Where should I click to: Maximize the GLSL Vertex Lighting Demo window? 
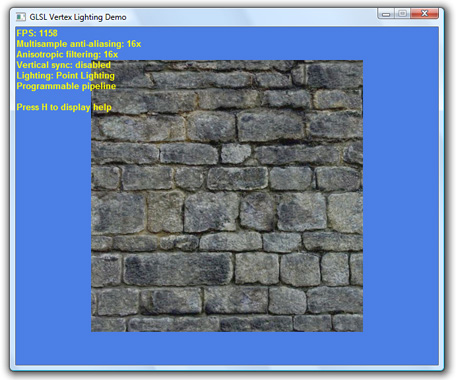pyautogui.click(x=402, y=14)
